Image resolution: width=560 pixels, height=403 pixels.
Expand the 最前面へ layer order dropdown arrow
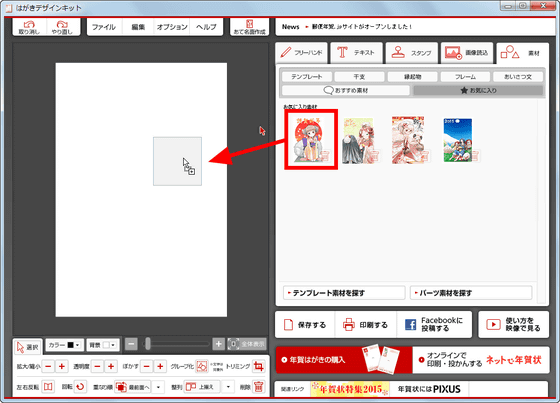tap(158, 387)
